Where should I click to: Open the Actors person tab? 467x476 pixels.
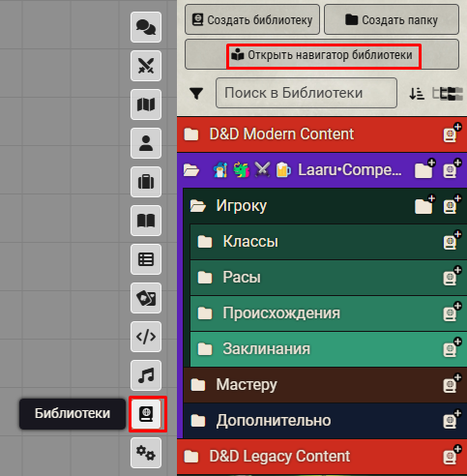146,143
